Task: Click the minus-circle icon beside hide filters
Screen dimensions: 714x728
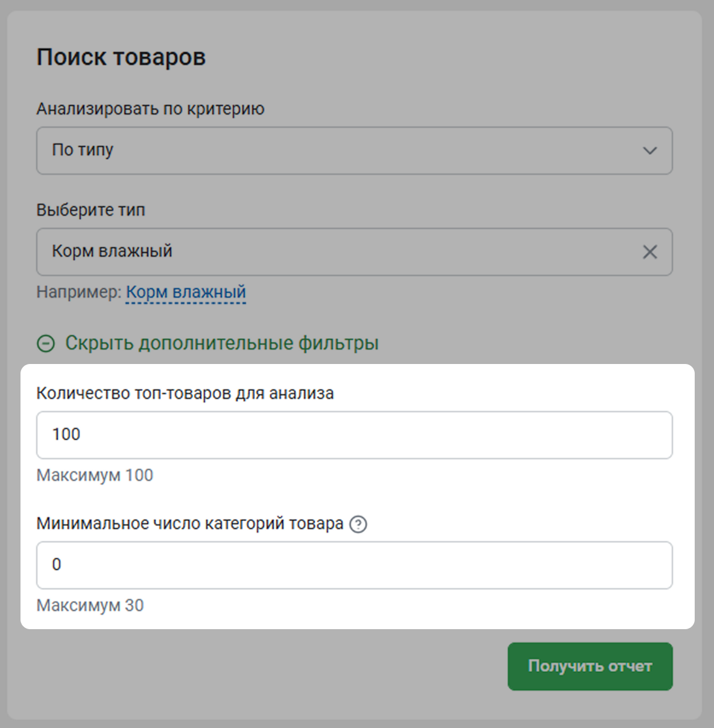Action: tap(46, 344)
